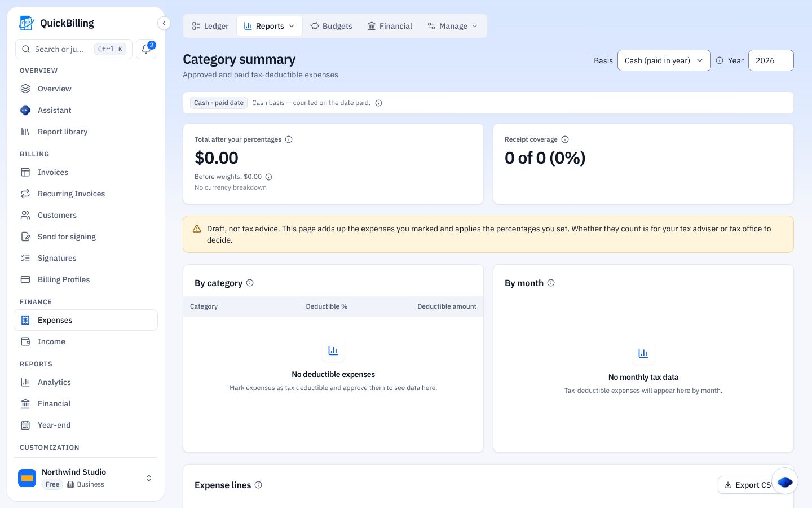Click the info icon after Before weights
The width and height of the screenshot is (812, 508).
[269, 177]
